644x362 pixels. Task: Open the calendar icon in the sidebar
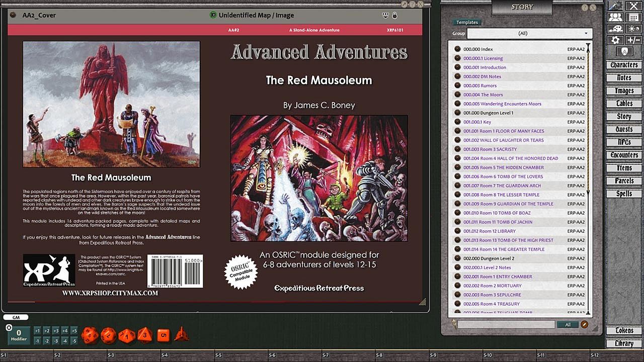(632, 18)
